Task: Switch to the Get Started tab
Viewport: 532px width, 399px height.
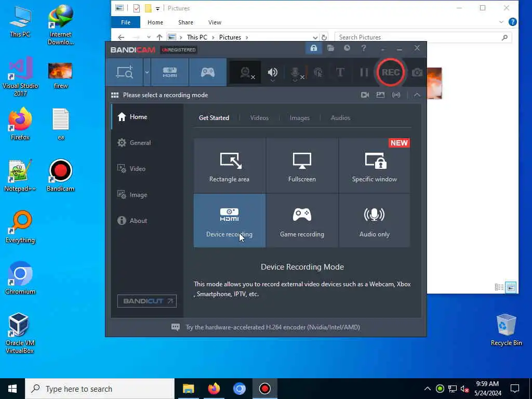Action: tap(214, 118)
